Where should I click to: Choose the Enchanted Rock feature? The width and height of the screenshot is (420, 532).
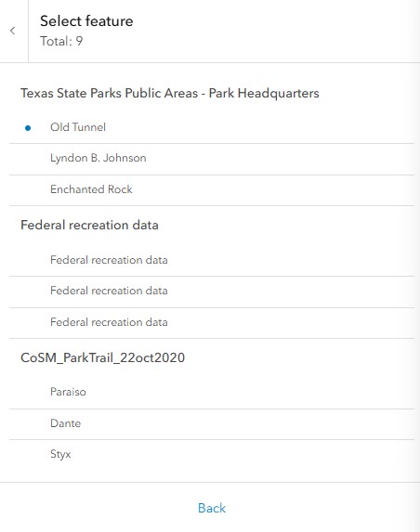click(x=212, y=190)
